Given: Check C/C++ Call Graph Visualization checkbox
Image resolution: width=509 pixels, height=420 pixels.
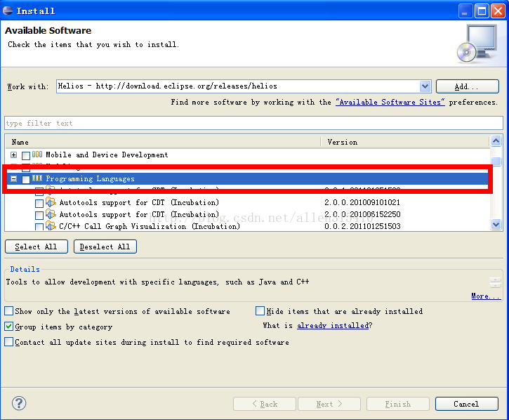Looking at the screenshot, I should coord(39,227).
